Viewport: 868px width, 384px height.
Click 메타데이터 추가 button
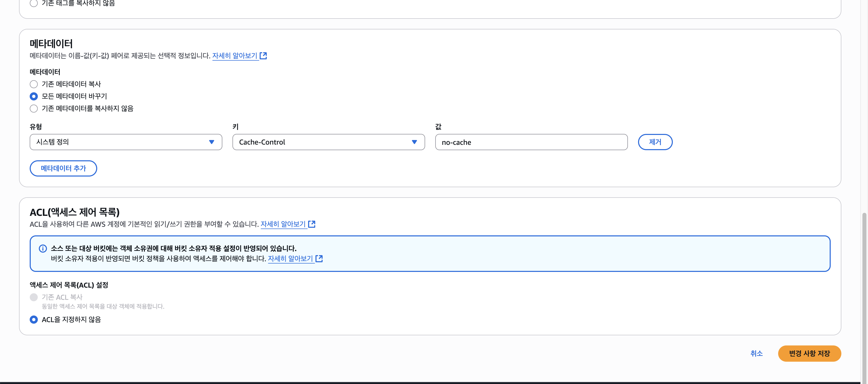point(63,168)
